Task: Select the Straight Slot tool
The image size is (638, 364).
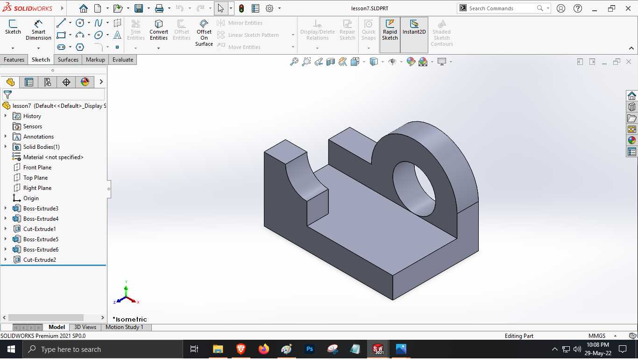Action: (61, 47)
